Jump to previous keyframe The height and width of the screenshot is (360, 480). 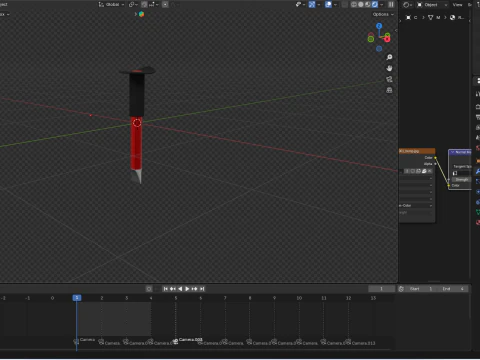[x=173, y=289]
